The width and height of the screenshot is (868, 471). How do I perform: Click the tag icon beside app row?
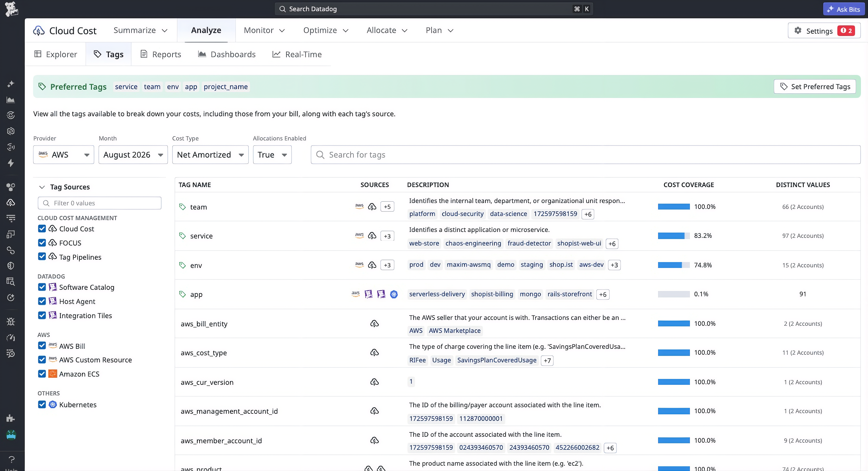click(182, 294)
